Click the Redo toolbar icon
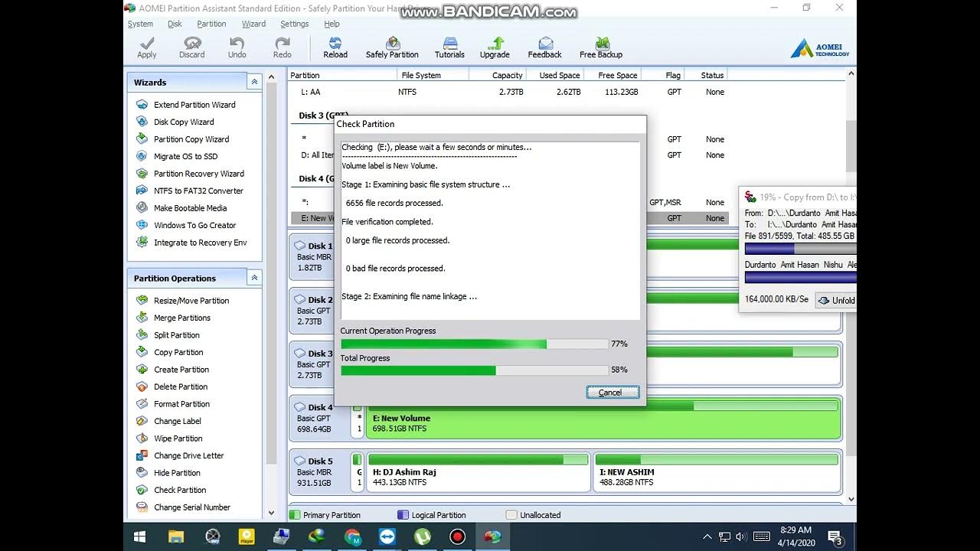The image size is (980, 551). pos(283,47)
